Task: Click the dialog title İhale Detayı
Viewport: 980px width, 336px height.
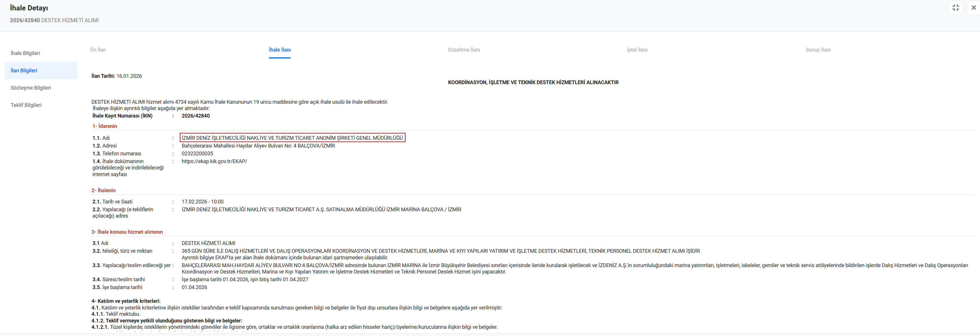Action: click(29, 8)
